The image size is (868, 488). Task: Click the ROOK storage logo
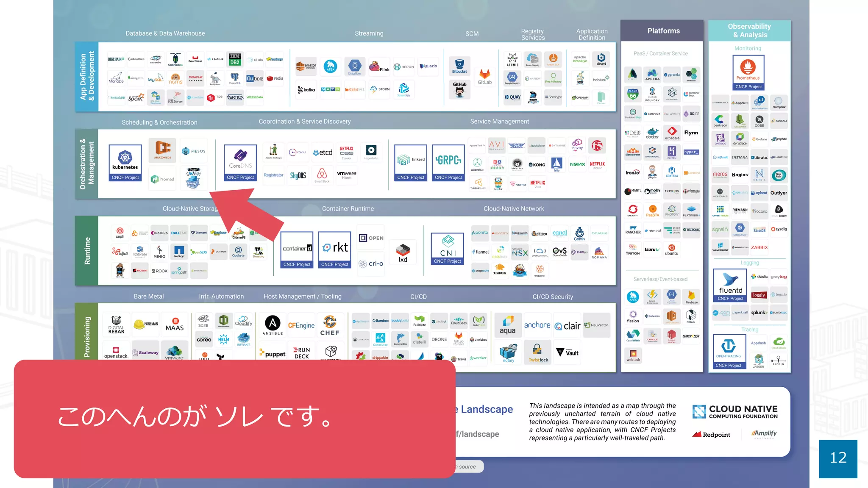[159, 271]
